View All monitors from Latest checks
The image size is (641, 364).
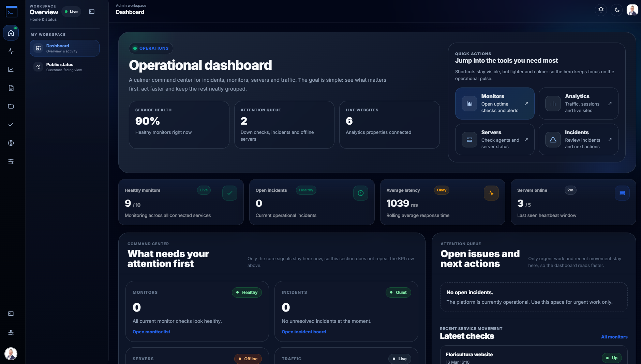(x=614, y=337)
